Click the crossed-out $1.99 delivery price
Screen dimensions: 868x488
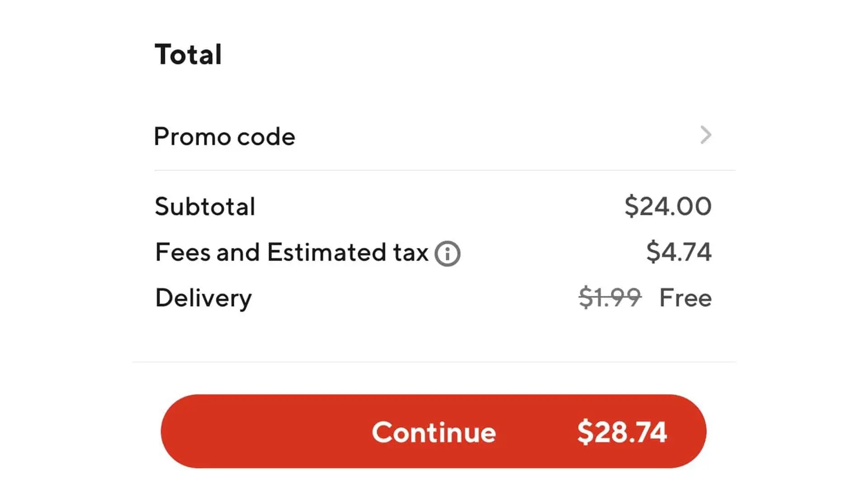(x=609, y=297)
